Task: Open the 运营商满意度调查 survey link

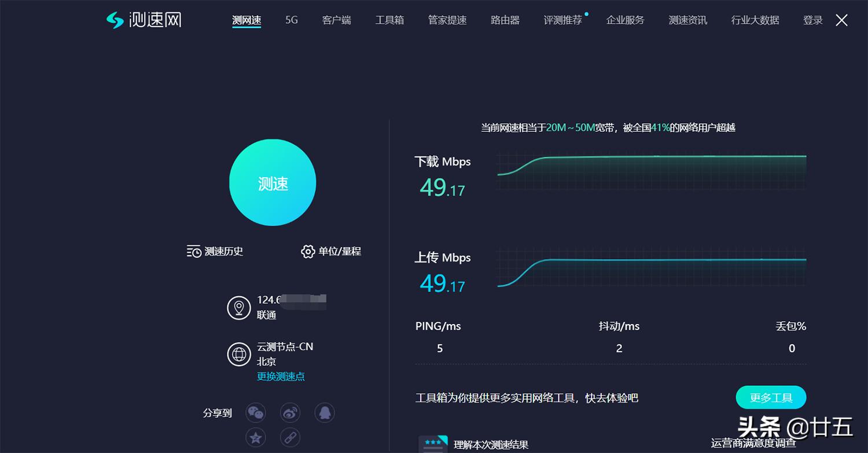Action: 752,444
